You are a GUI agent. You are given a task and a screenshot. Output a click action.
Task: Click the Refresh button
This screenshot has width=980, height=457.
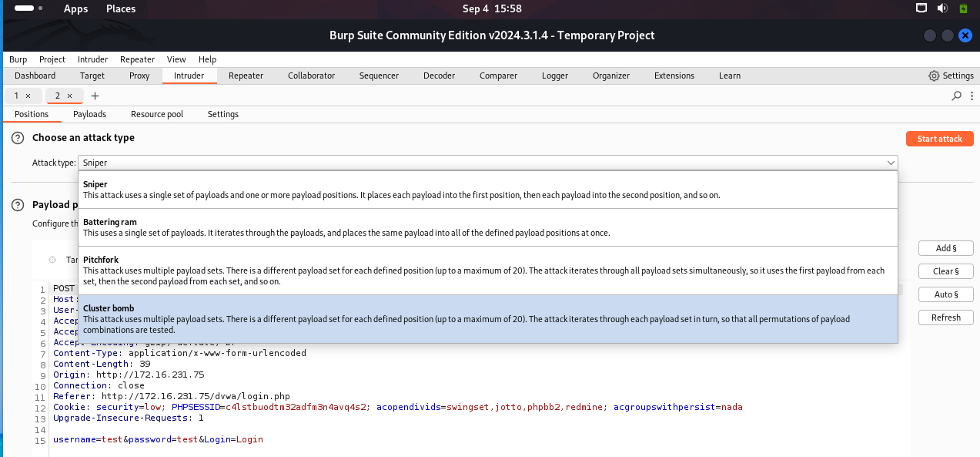click(946, 318)
